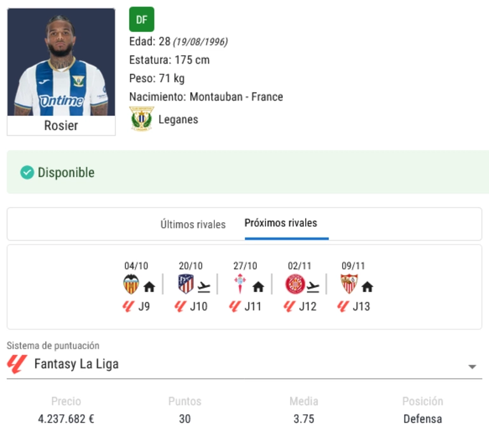Click the Rosier name label under photo
Image resolution: width=489 pixels, height=448 pixels.
click(61, 125)
